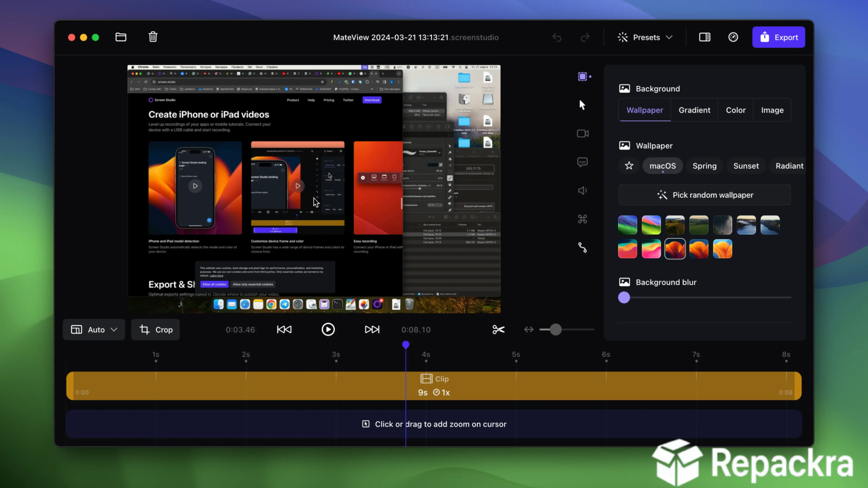
Task: Choose the last light orange wallpaper thumbnail
Action: [x=722, y=249]
